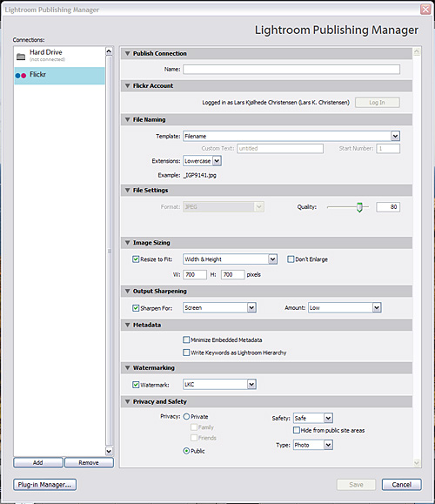Click the settings panel scroll-down arrow
The height and width of the screenshot is (504, 435).
417,463
